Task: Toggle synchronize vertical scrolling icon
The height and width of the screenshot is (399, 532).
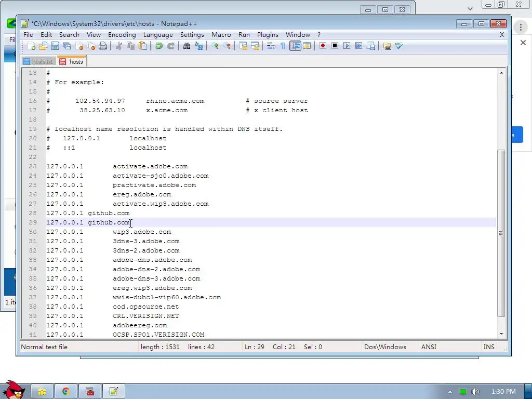Action: (243, 46)
